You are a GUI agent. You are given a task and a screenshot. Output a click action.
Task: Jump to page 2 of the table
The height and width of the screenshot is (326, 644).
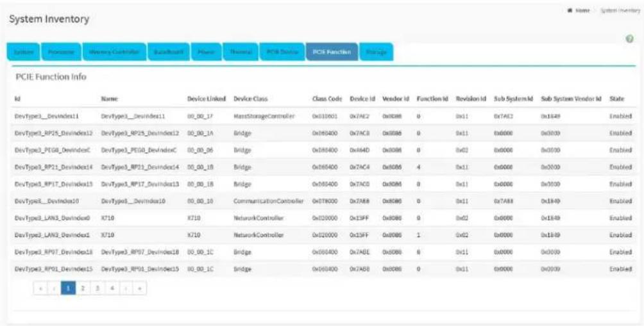(x=83, y=288)
